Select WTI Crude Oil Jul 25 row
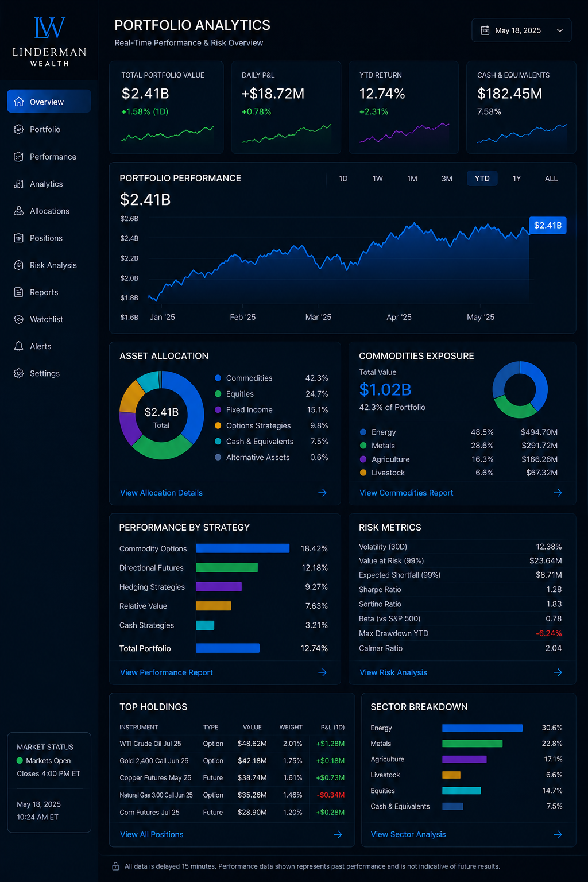588x882 pixels. point(232,744)
